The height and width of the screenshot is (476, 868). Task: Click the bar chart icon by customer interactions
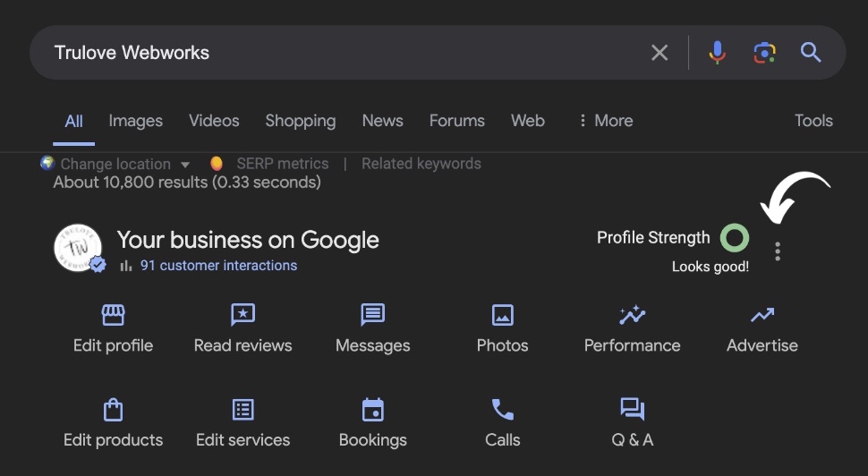click(126, 266)
